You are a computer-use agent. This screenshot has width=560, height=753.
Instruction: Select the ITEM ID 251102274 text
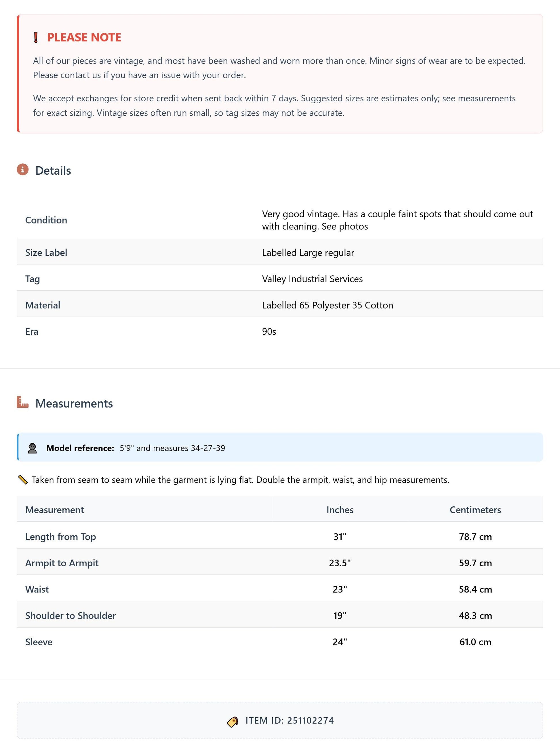tap(289, 720)
